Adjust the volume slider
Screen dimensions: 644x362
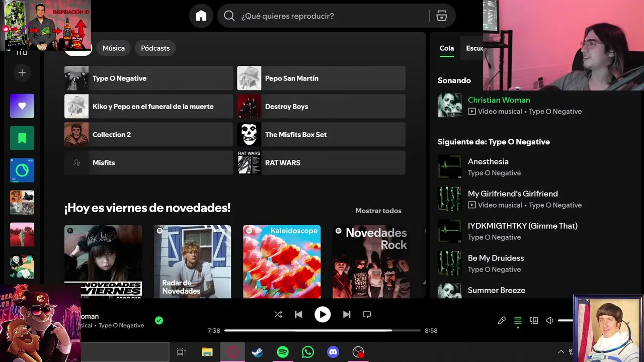[566, 320]
